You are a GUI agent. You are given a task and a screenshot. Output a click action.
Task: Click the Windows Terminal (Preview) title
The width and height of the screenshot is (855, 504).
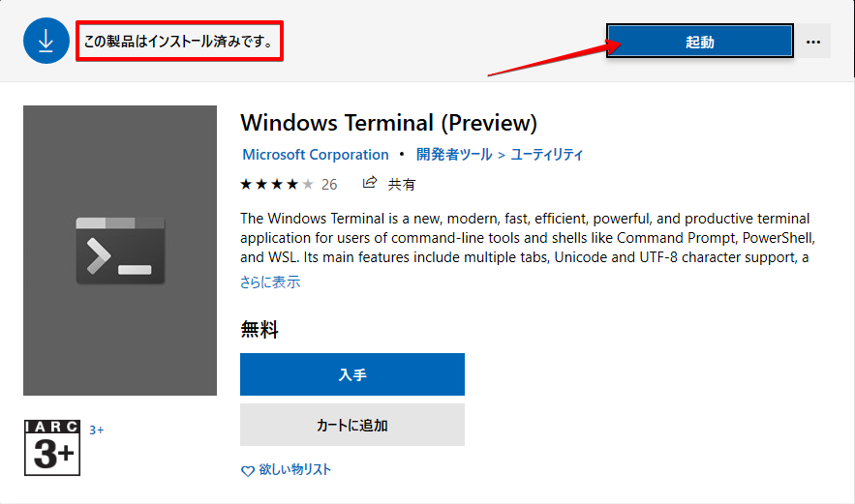pos(389,123)
